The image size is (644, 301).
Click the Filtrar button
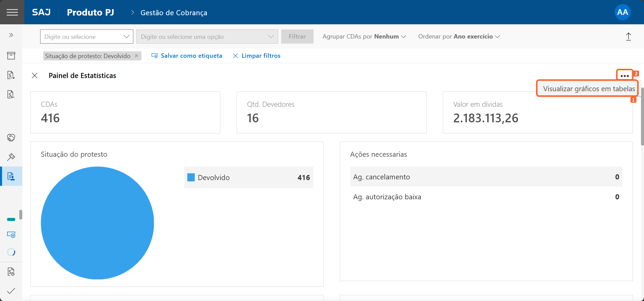click(x=297, y=36)
